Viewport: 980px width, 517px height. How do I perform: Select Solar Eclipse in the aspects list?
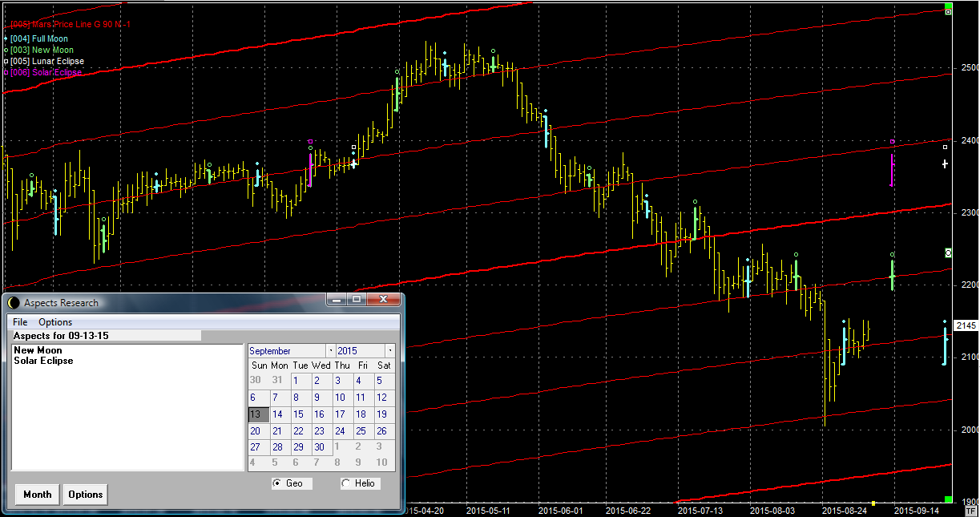click(43, 361)
